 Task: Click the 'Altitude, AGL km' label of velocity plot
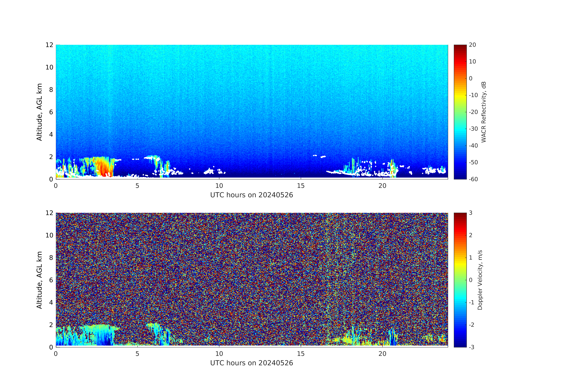39,280
